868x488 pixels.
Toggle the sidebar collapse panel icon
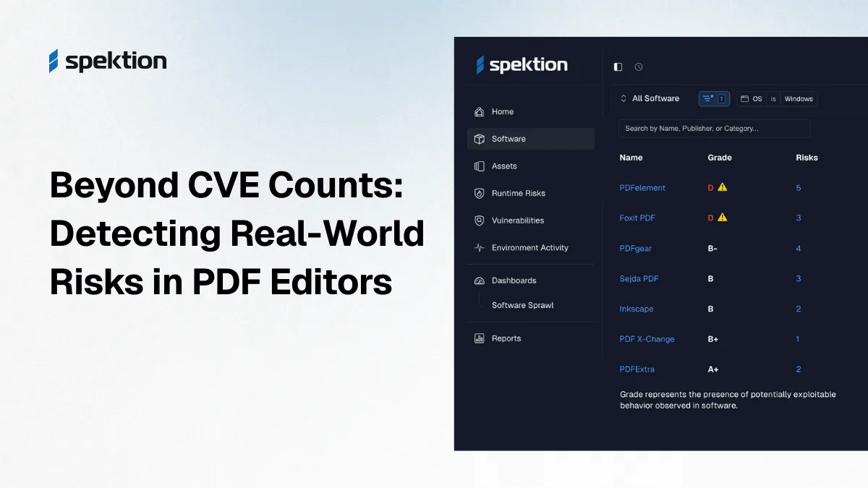coord(618,67)
